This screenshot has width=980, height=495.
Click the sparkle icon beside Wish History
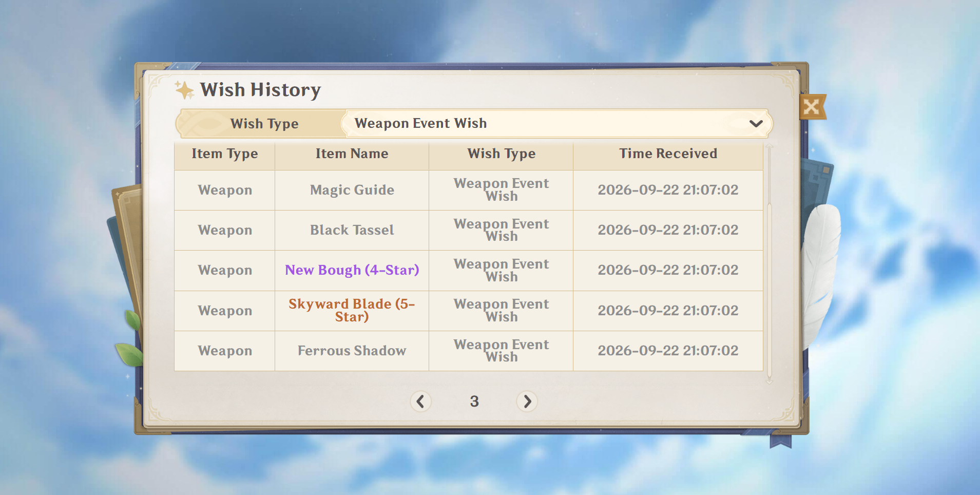(184, 90)
